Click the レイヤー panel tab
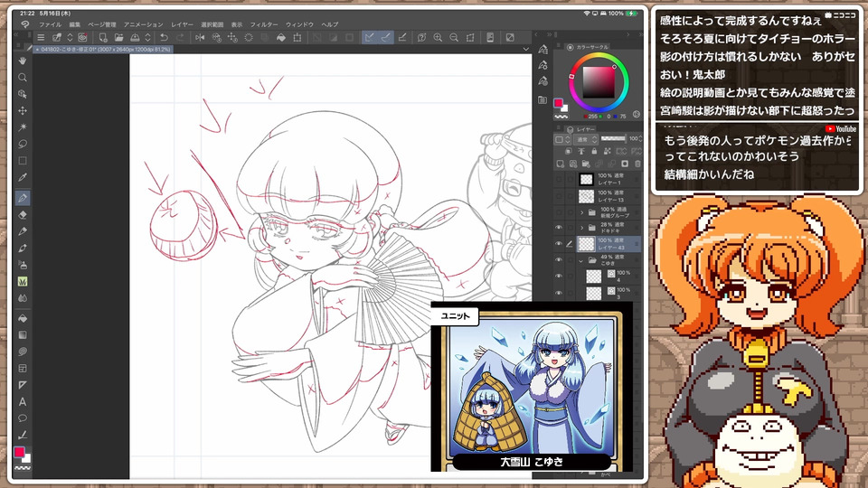 point(580,129)
